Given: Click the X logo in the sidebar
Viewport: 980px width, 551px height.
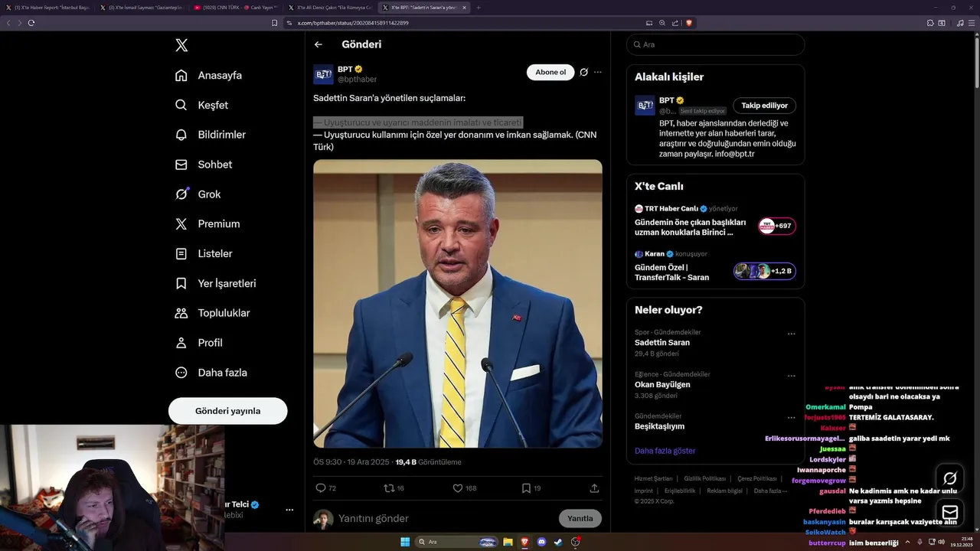Looking at the screenshot, I should click(181, 45).
